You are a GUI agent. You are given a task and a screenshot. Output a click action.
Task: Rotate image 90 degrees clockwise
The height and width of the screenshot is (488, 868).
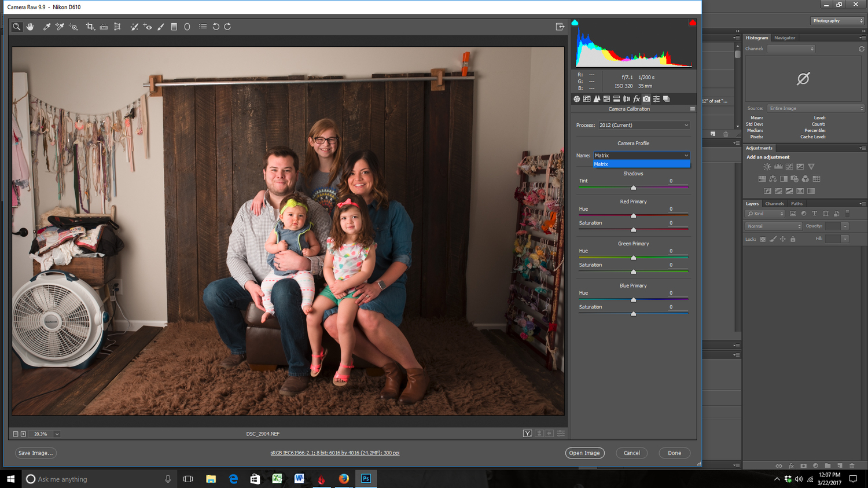click(x=227, y=27)
